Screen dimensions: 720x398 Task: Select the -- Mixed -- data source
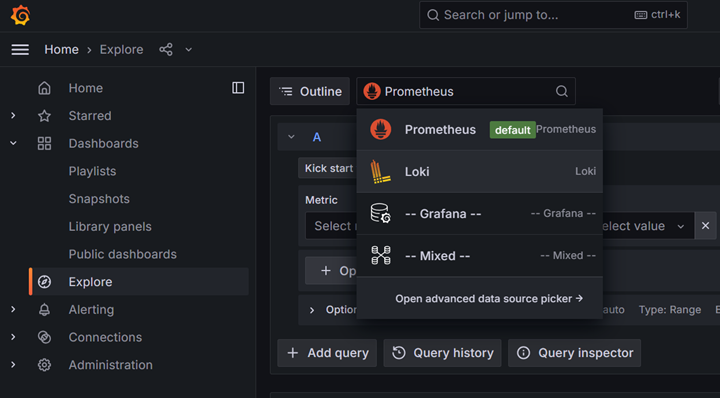[479, 255]
